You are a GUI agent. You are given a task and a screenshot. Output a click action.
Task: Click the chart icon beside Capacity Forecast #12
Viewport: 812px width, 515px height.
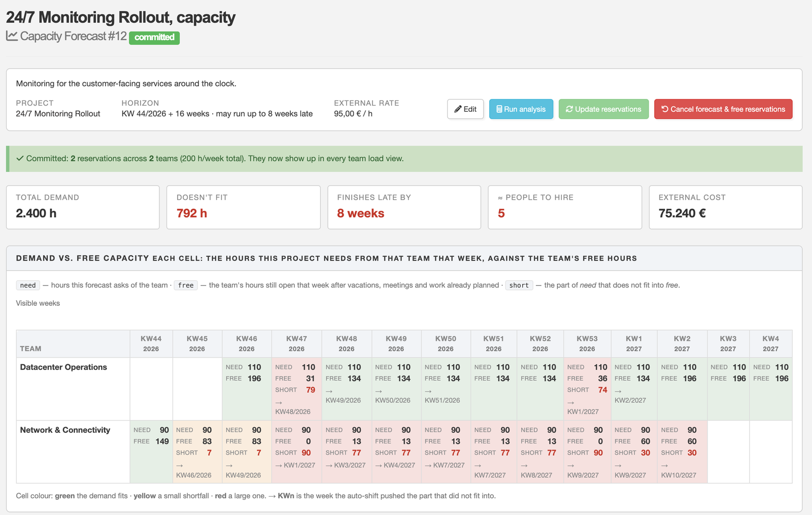coord(12,36)
